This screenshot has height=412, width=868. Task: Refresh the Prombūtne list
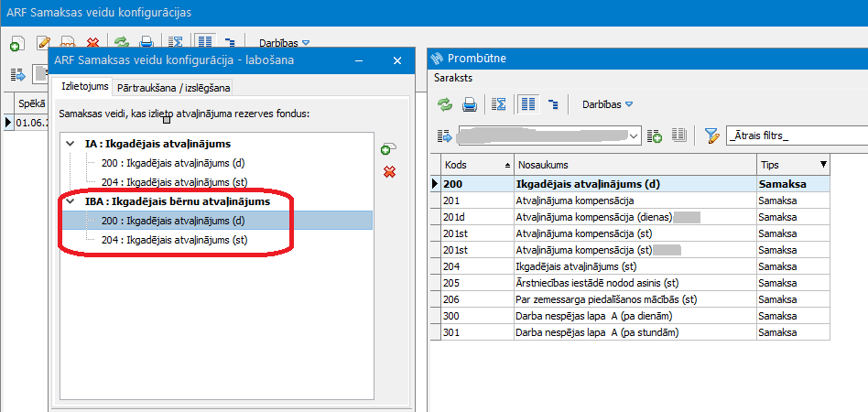tap(444, 104)
